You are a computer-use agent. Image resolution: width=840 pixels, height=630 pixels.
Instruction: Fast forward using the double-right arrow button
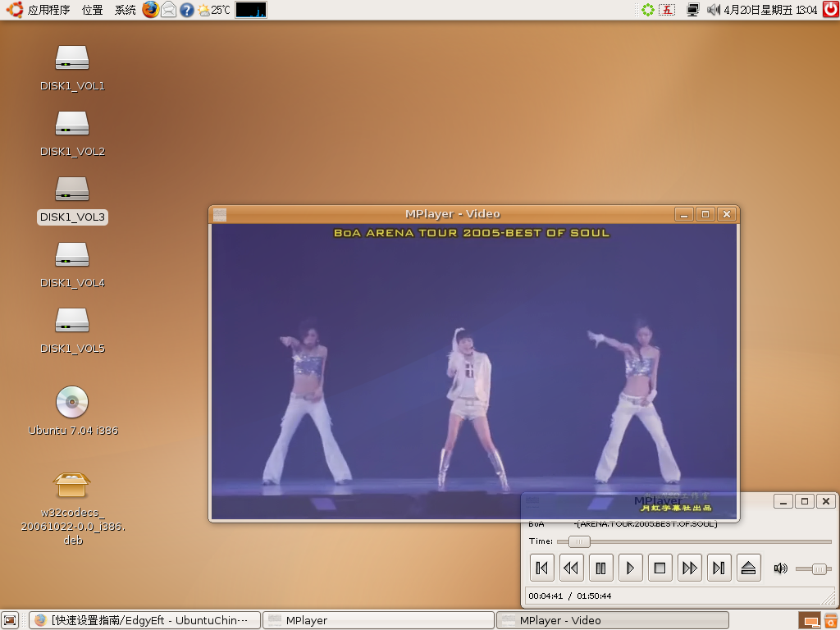689,568
